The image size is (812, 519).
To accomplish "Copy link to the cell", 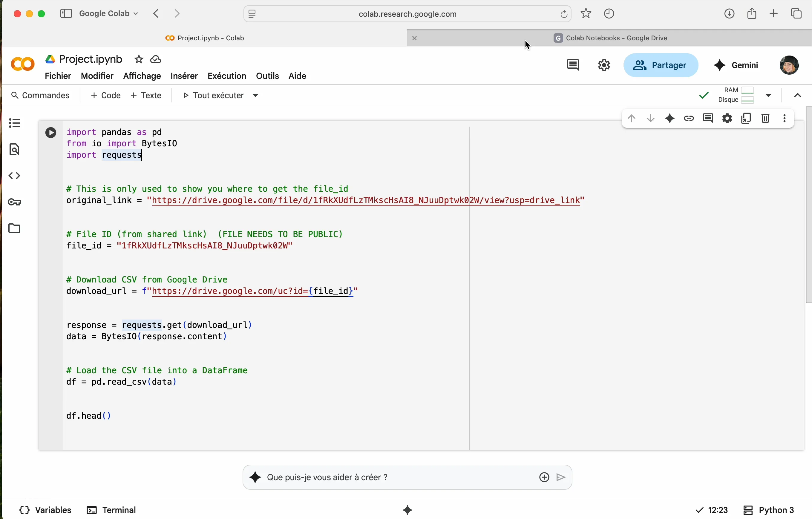I will tap(689, 119).
